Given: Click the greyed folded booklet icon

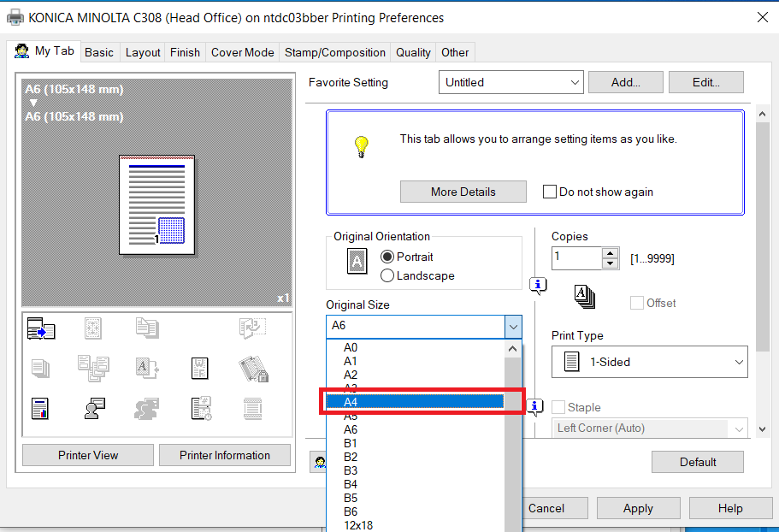Looking at the screenshot, I should pos(252,328).
